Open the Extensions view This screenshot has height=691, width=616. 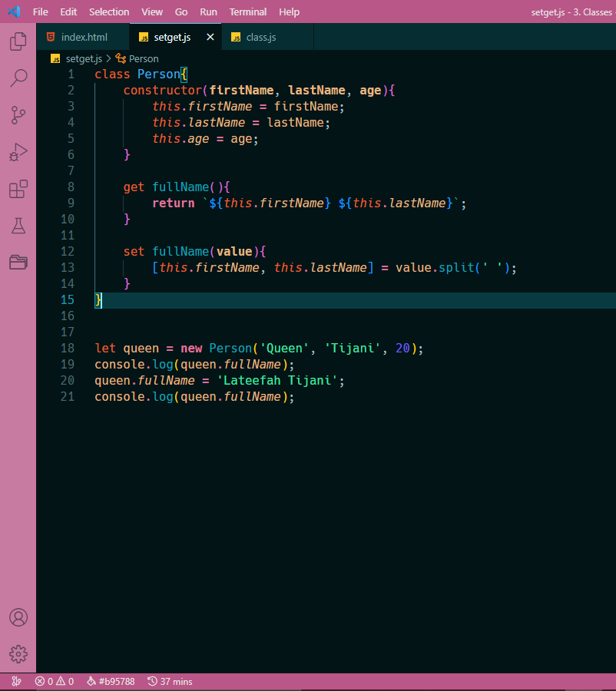pos(18,189)
